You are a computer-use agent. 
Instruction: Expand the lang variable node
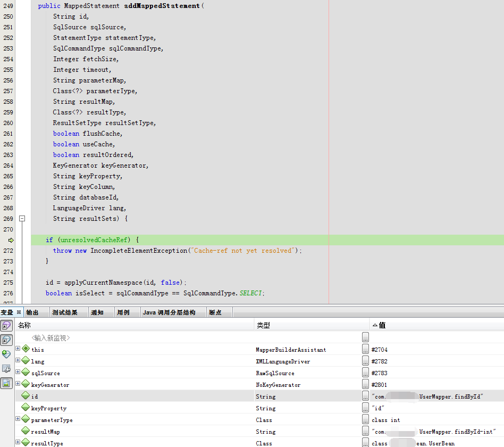18,360
